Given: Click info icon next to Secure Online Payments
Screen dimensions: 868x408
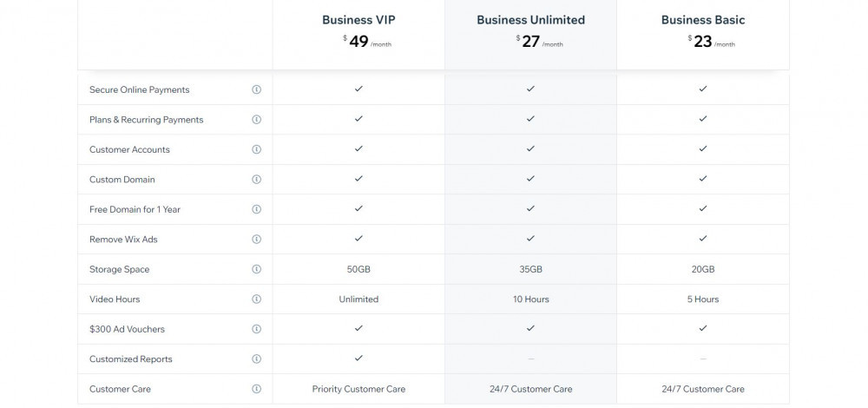Looking at the screenshot, I should point(256,89).
